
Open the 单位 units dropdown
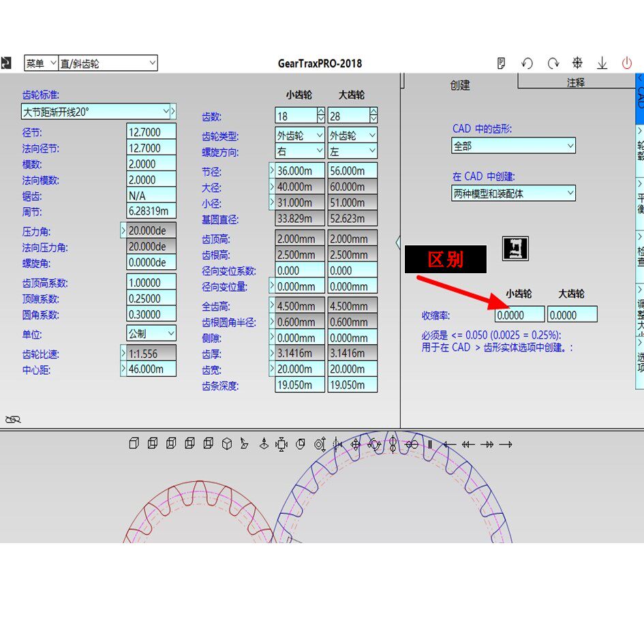point(151,333)
